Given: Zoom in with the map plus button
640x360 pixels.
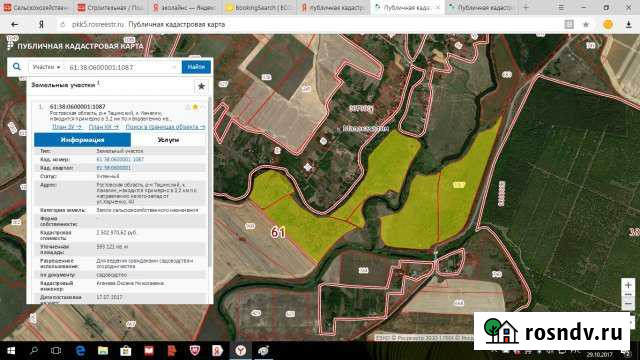Looking at the screenshot, I should [628, 285].
